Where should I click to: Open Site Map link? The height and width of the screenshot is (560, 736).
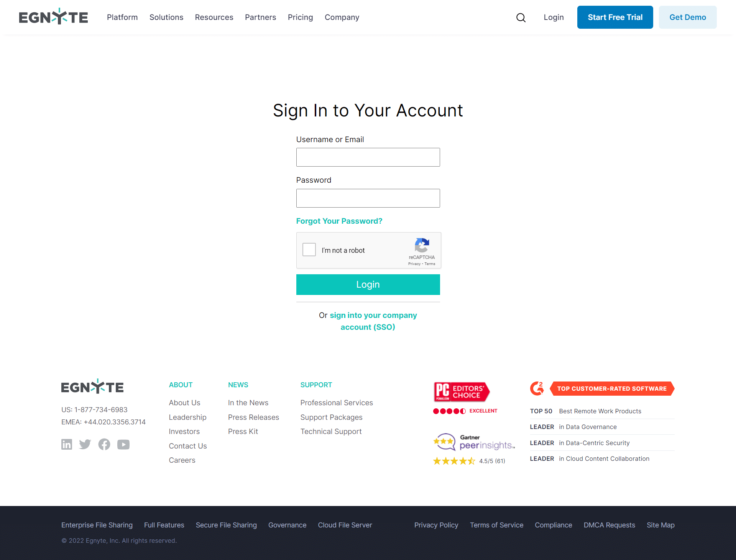(660, 525)
